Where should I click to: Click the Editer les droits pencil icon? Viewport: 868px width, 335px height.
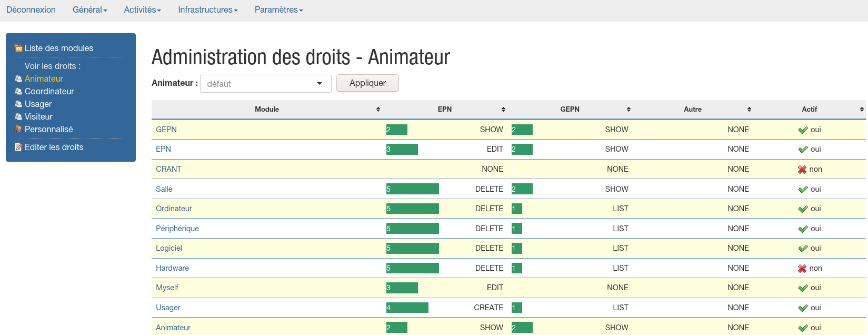coord(18,147)
